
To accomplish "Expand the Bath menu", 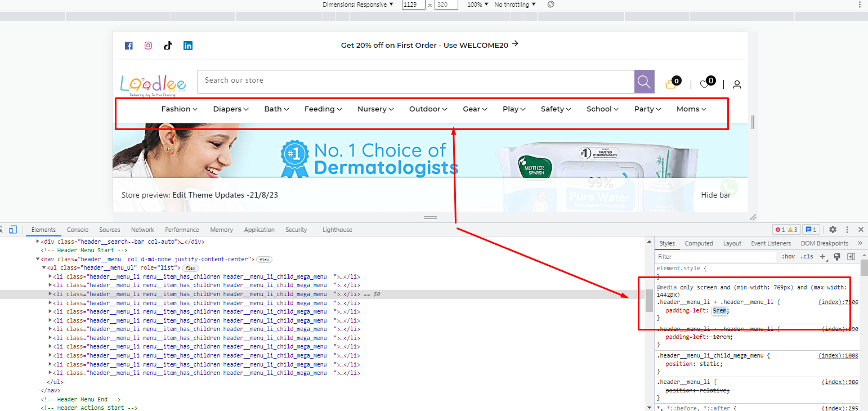I will coord(276,109).
